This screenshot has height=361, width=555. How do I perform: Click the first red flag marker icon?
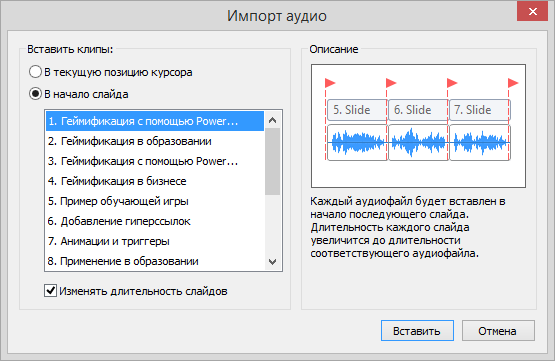pyautogui.click(x=330, y=83)
